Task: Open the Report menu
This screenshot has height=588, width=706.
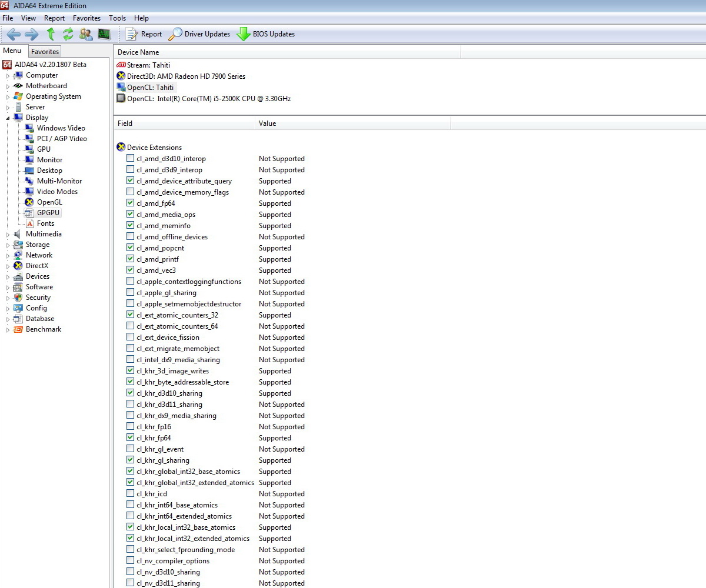Action: point(55,18)
